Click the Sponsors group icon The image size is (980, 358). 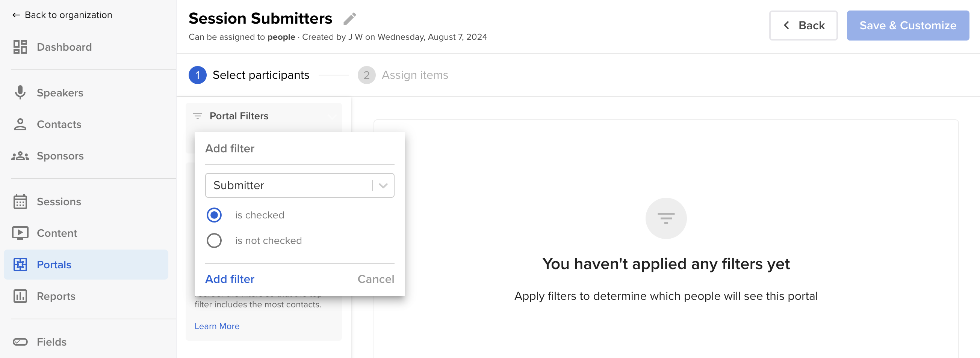pos(20,156)
